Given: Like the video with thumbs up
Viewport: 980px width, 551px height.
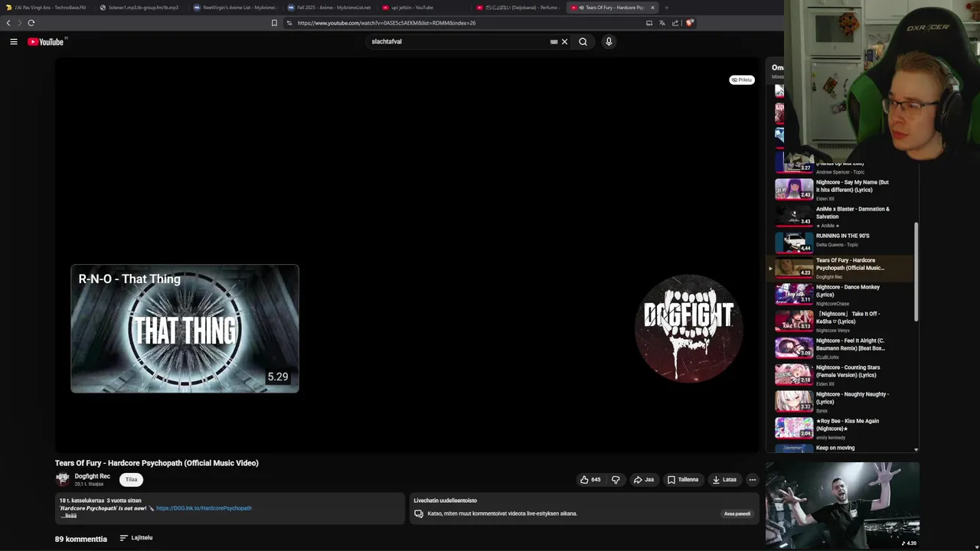Looking at the screenshot, I should (590, 480).
